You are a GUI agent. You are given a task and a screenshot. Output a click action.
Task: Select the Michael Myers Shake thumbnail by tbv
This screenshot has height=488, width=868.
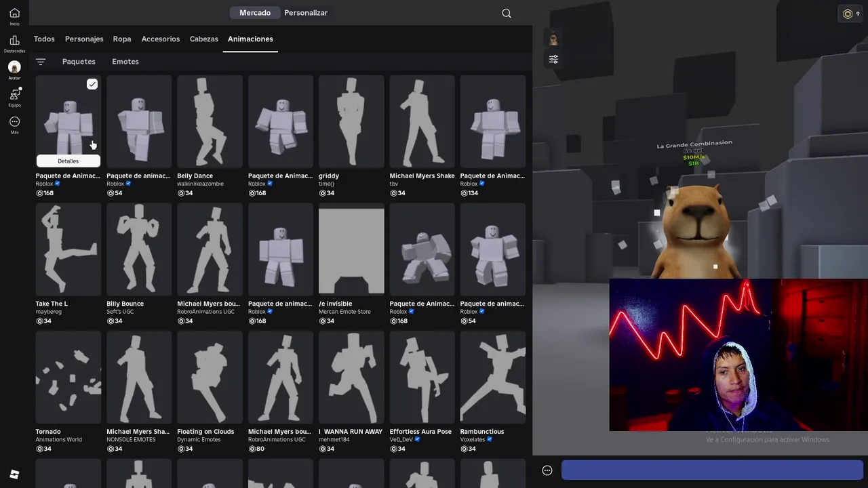pos(422,121)
